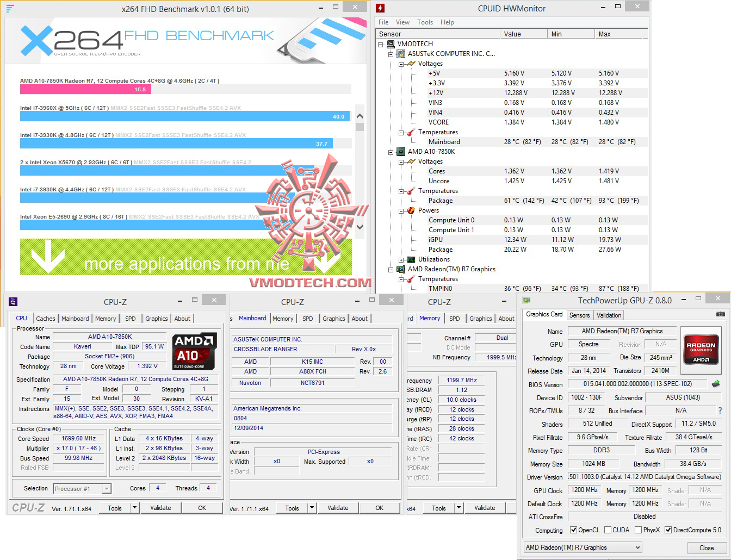Select the Radeon R7 Graphics card icon in HWMonitor

click(x=401, y=269)
